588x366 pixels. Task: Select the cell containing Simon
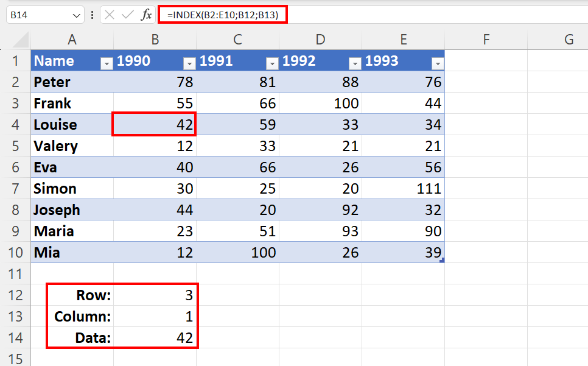[x=72, y=188]
